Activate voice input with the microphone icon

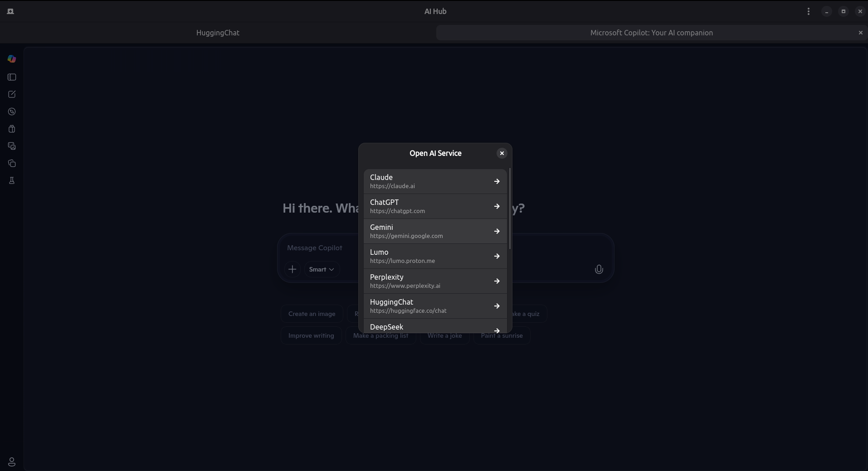[598, 269]
